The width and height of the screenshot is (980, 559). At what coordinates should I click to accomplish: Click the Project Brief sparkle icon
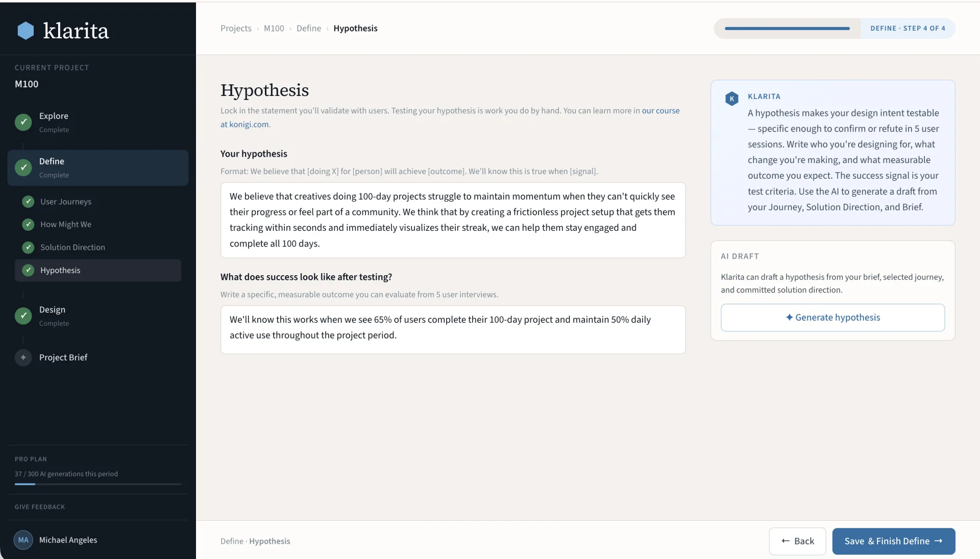23,357
